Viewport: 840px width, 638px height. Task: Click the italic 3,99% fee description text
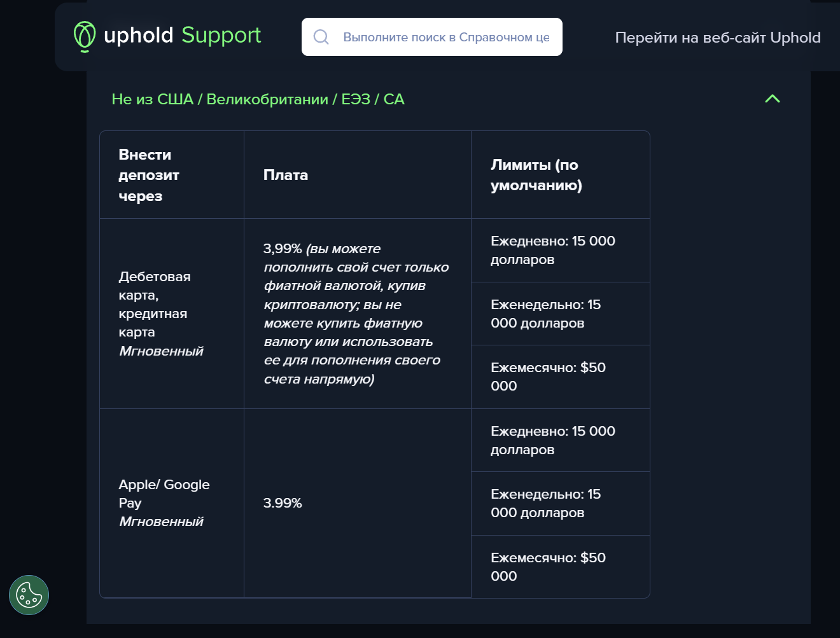[x=356, y=314]
